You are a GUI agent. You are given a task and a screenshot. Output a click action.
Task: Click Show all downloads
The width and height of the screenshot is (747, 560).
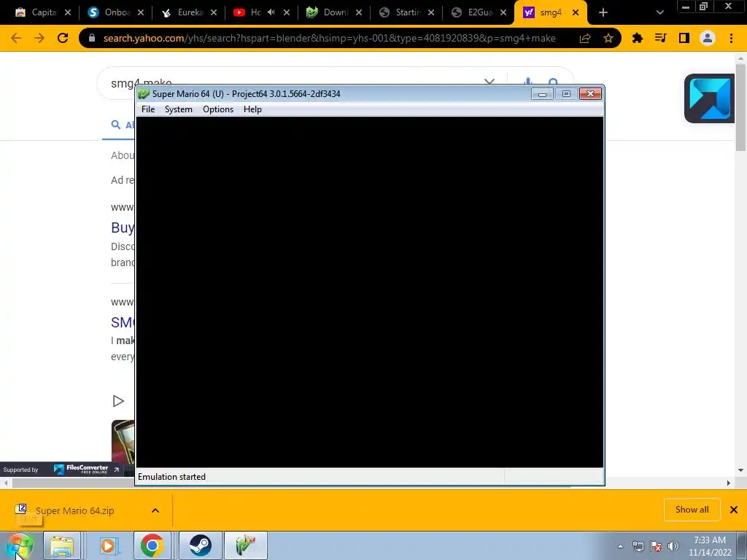pyautogui.click(x=692, y=510)
